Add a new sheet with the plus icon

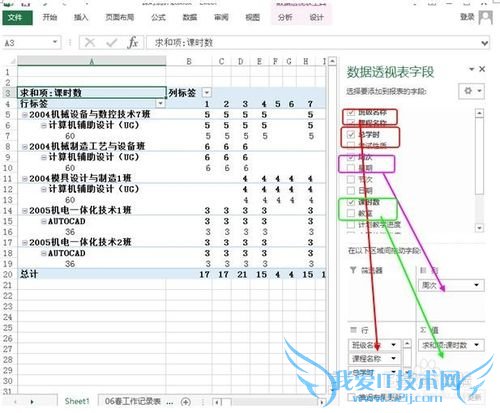(x=186, y=402)
